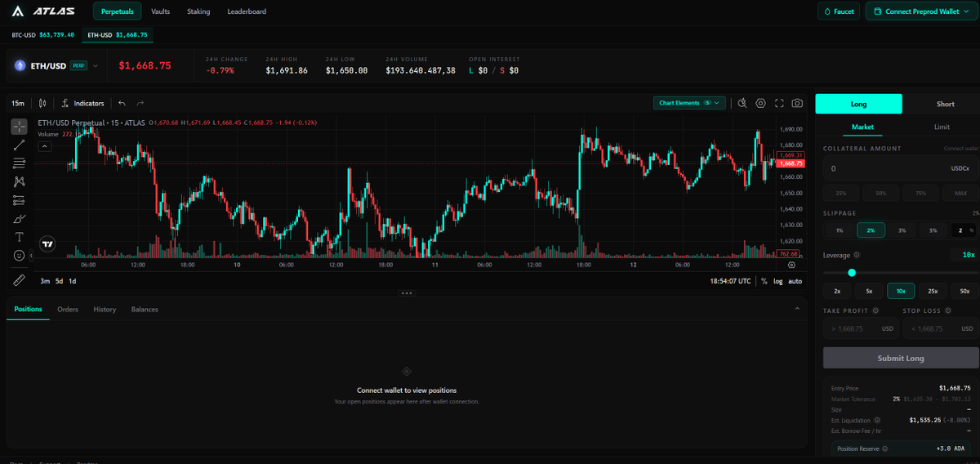Open the Chart Elements dropdown
Image resolution: width=980 pixels, height=464 pixels.
click(689, 103)
